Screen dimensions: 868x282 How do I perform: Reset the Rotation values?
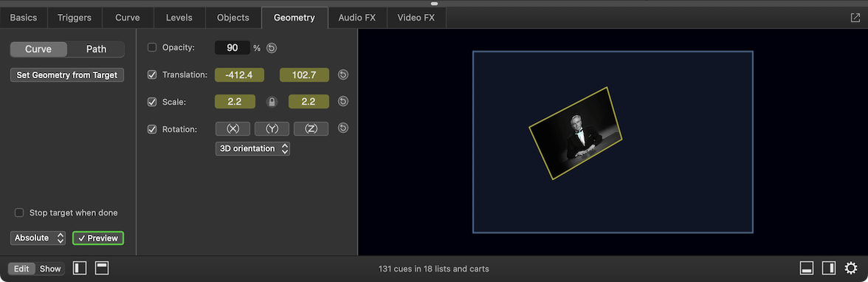pyautogui.click(x=343, y=128)
